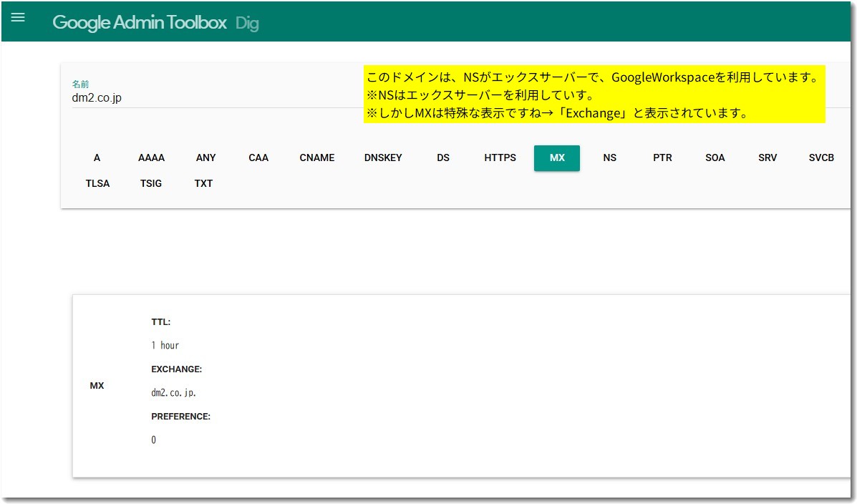Click the Google Admin Toolbox title
Screen dimensions: 857x504
pyautogui.click(x=140, y=22)
